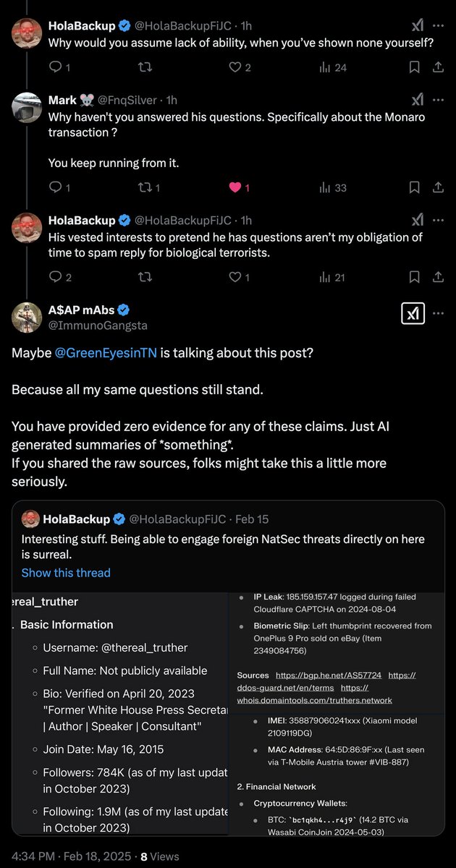Open more options on A$AP mAbs post
The width and height of the screenshot is (456, 868).
click(438, 313)
